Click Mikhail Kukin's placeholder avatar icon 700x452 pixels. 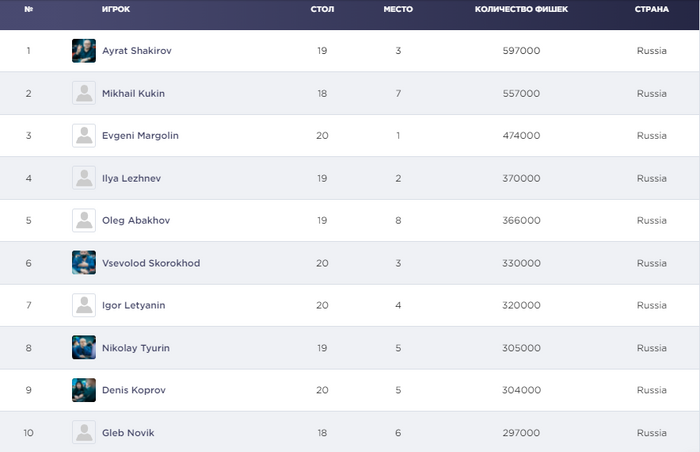pyautogui.click(x=84, y=93)
